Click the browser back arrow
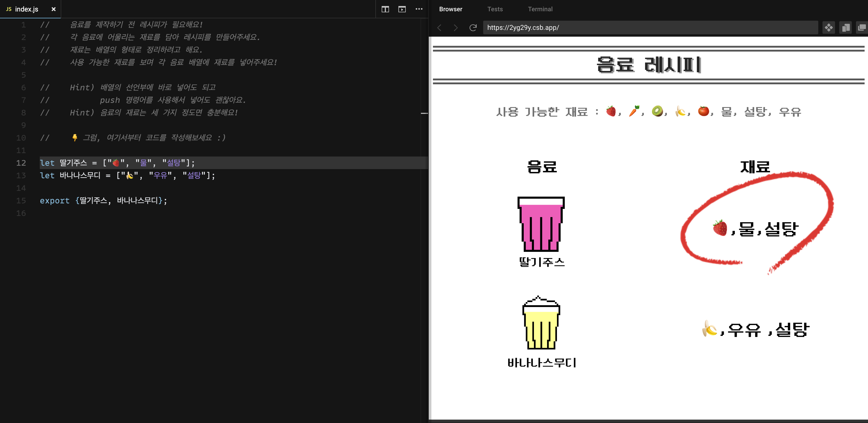Viewport: 868px width, 423px height. coord(439,28)
